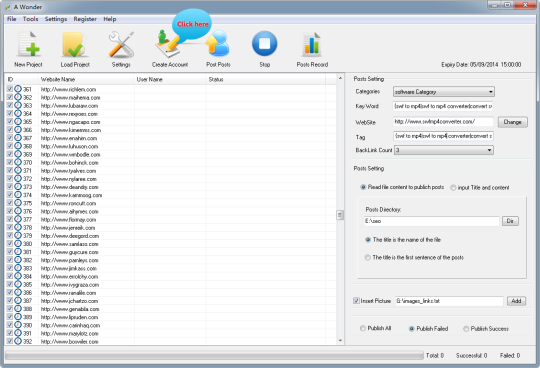This screenshot has width=540, height=368.
Task: Click the site icon in row 382
Action: click(18, 260)
